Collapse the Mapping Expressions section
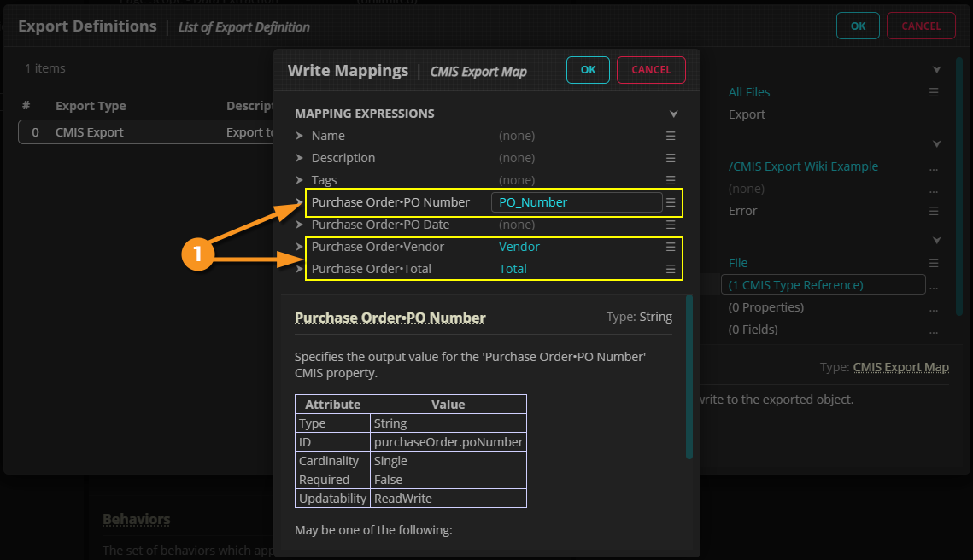The image size is (973, 560). pyautogui.click(x=673, y=114)
